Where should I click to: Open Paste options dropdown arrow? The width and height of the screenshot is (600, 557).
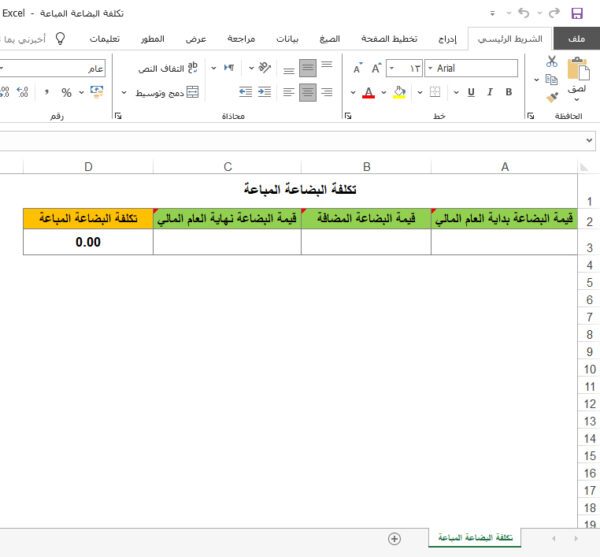577,99
